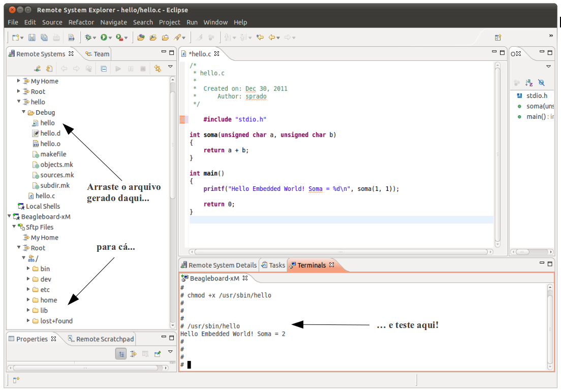Click the Sort alphabetically icon in Outline

click(529, 83)
